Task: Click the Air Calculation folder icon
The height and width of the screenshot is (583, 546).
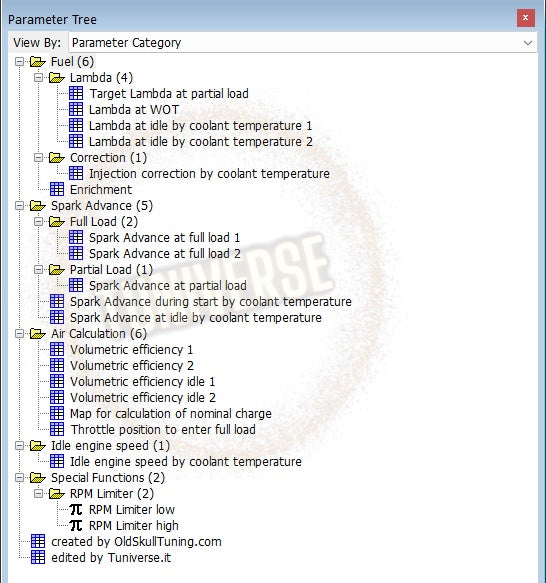Action: tap(38, 333)
